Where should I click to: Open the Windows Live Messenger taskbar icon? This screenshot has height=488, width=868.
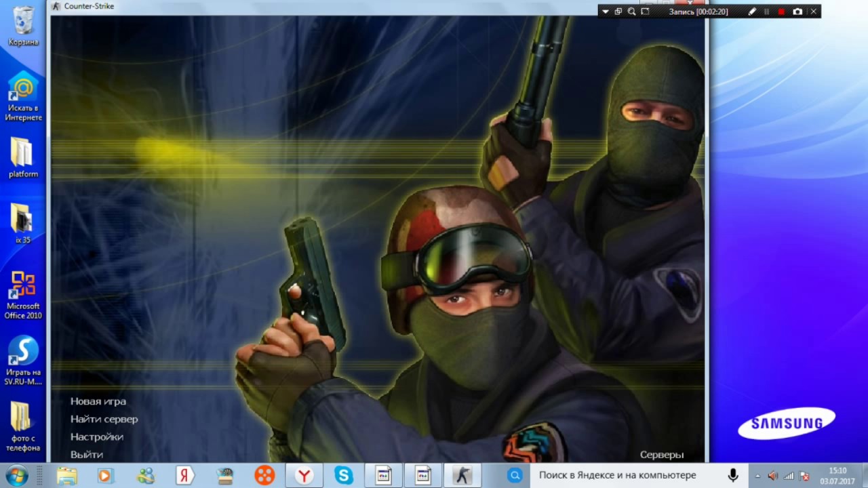(145, 475)
